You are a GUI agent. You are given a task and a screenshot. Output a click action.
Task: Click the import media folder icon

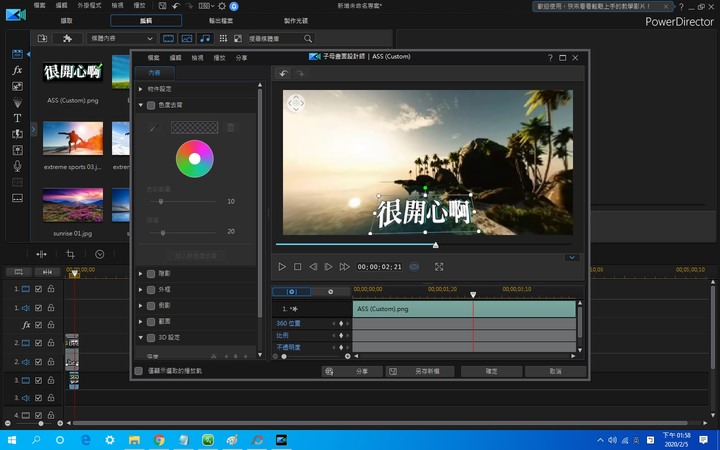click(42, 39)
